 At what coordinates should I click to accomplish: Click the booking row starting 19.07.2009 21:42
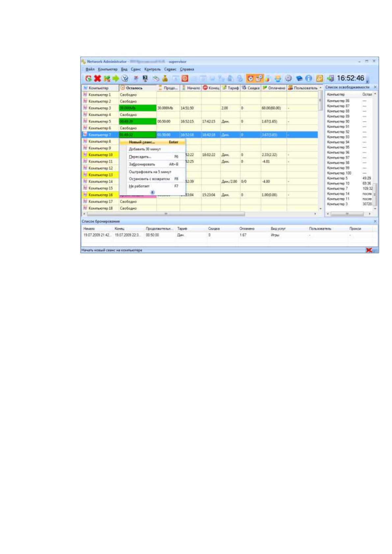click(227, 235)
